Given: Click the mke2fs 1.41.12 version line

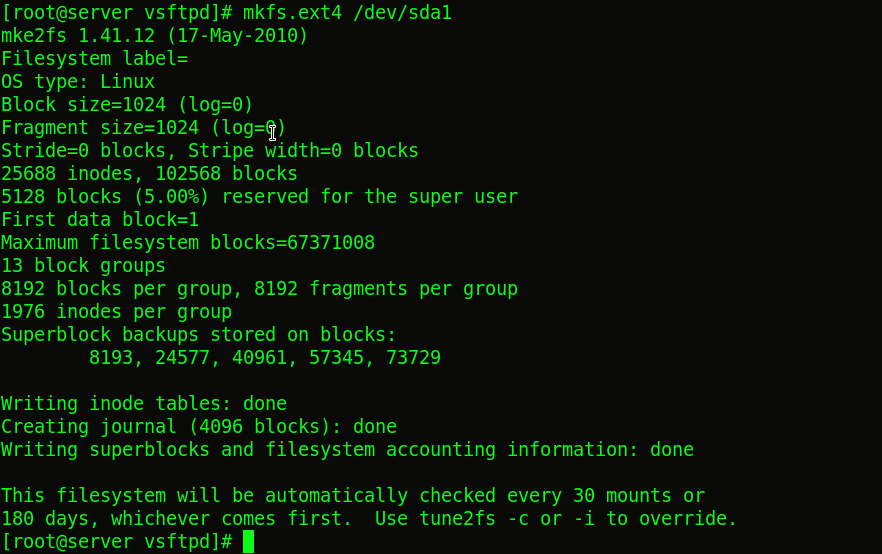Looking at the screenshot, I should [x=155, y=35].
